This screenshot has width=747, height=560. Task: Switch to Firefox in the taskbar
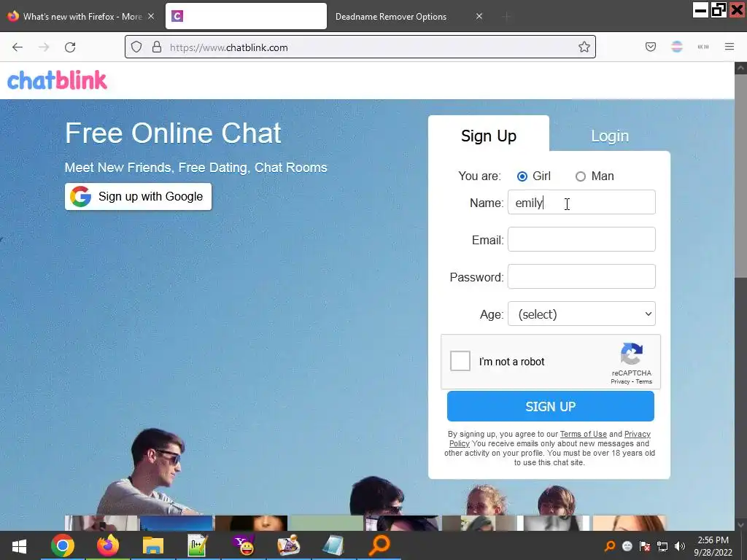coord(108,545)
